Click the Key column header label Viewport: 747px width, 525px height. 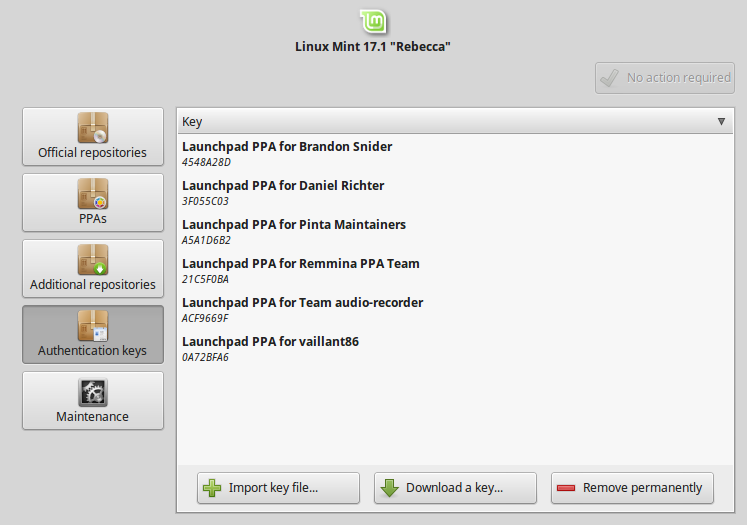(192, 122)
